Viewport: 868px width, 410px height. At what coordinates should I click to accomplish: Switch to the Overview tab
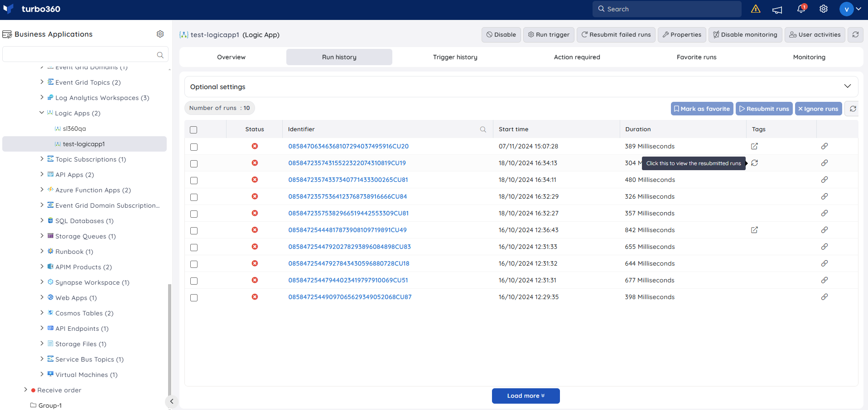click(231, 57)
